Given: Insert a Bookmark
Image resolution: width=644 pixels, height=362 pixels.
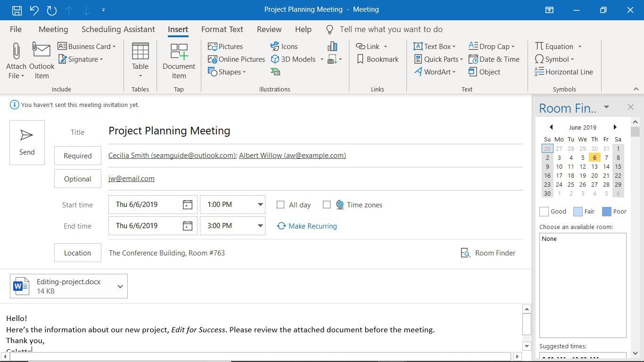Looking at the screenshot, I should click(x=377, y=59).
